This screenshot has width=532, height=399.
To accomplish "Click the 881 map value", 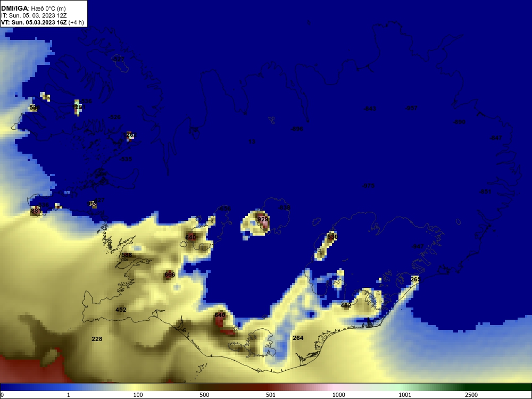I will (x=36, y=211).
